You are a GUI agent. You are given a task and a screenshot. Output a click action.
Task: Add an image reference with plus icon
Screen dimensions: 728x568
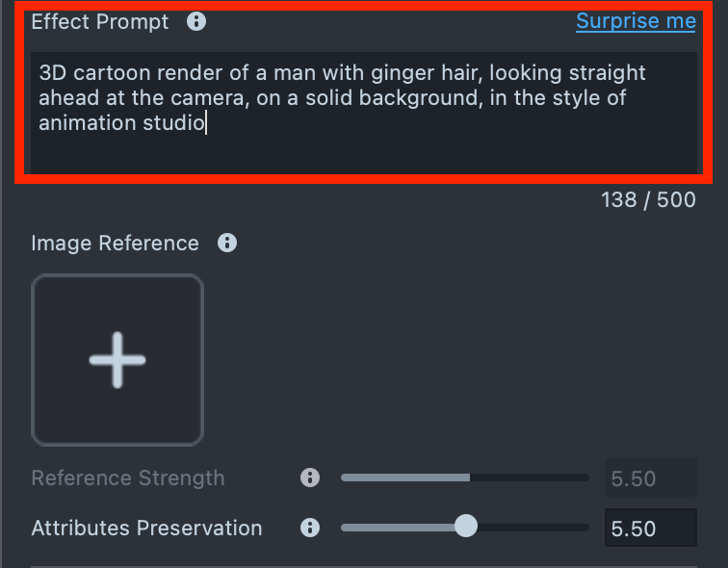pyautogui.click(x=117, y=360)
